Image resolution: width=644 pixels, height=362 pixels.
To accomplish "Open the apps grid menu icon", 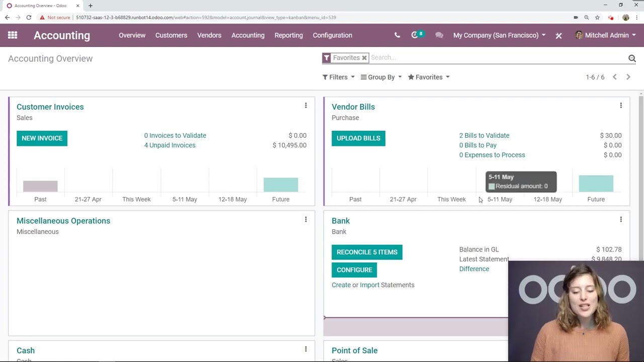I will pyautogui.click(x=13, y=35).
